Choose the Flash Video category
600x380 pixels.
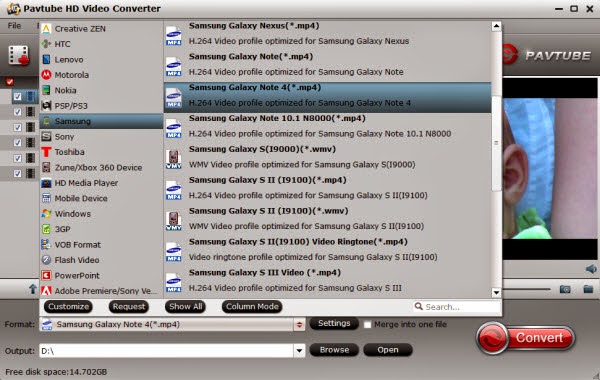coord(101,260)
